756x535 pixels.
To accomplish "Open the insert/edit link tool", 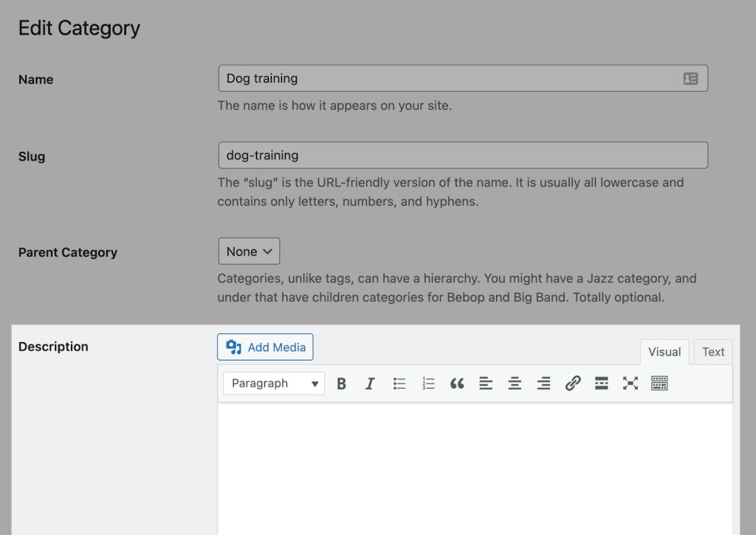I will [x=573, y=384].
